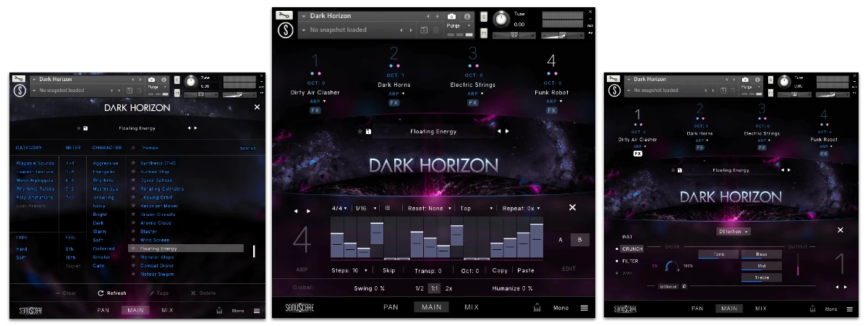Click the Tune knob in the center window header
This screenshot has height=326, width=868.
coord(501,19)
